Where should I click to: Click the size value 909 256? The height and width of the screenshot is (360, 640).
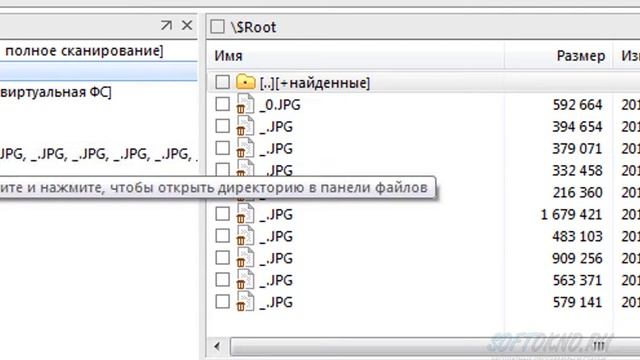578,259
